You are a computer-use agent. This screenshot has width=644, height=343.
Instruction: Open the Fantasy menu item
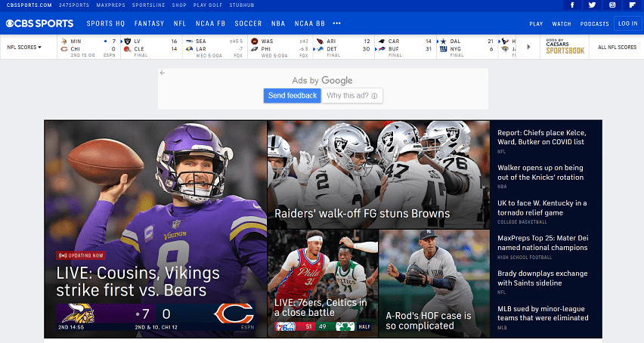(149, 23)
